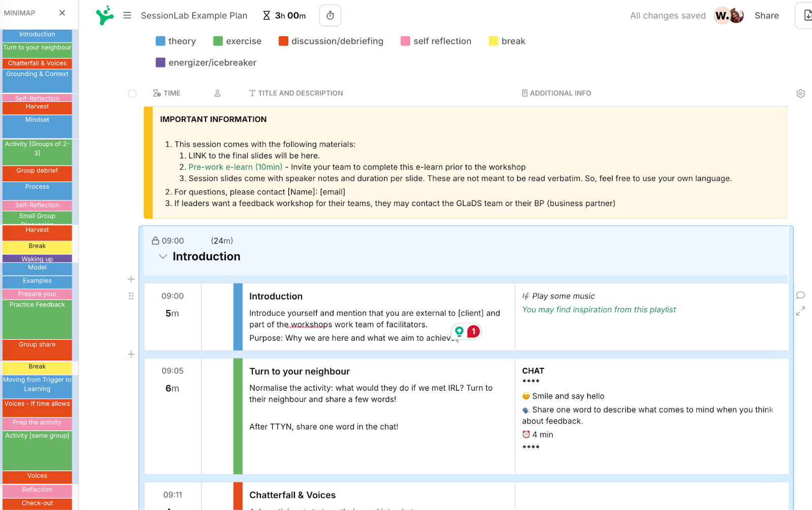Open the hamburger menu beside the plan title
The height and width of the screenshot is (510, 812).
[127, 15]
